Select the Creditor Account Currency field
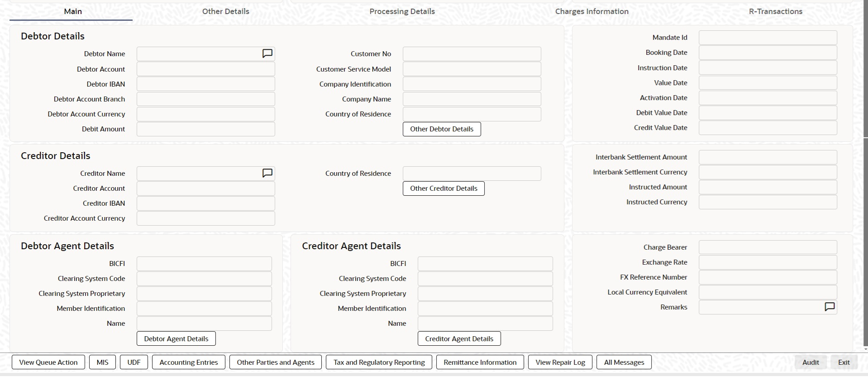Image resolution: width=868 pixels, height=377 pixels. pos(206,218)
